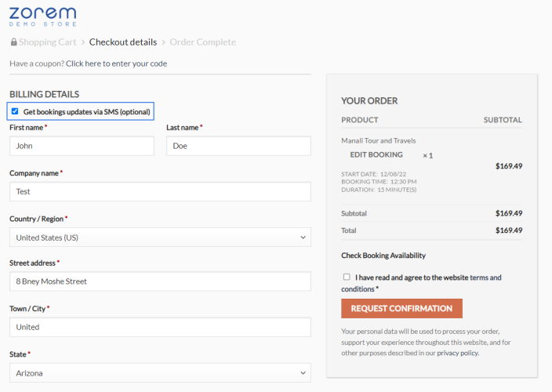
Task: Uncheck Get bookings updates via SMS
Action: pyautogui.click(x=15, y=111)
